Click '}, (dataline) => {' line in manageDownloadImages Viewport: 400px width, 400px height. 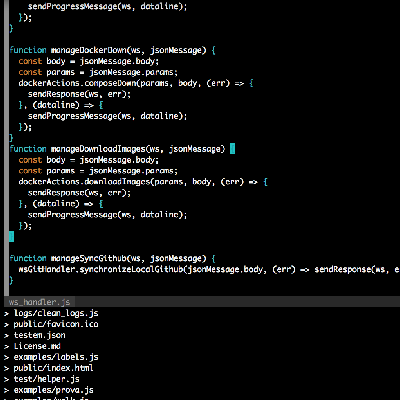(61, 203)
